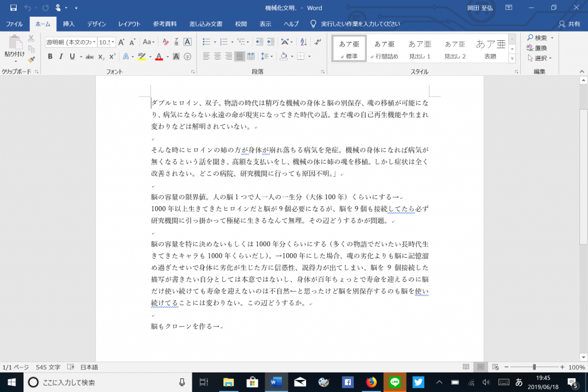Clear all formatting eraser icon

pos(165,42)
